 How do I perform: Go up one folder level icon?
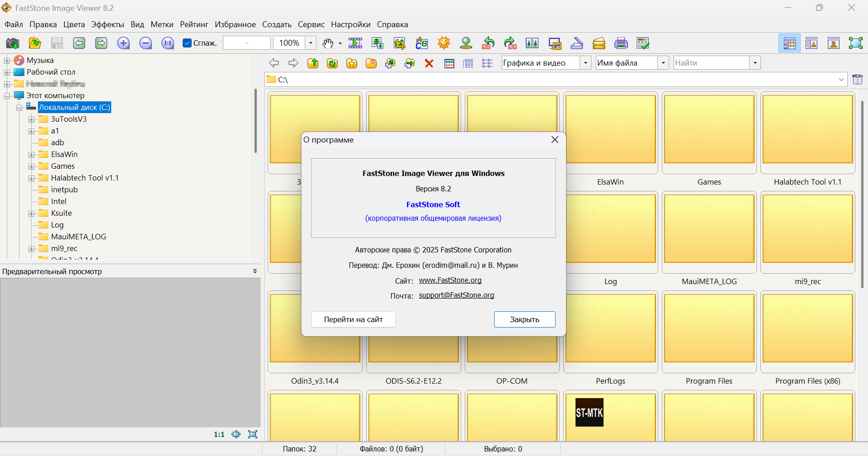tap(313, 63)
